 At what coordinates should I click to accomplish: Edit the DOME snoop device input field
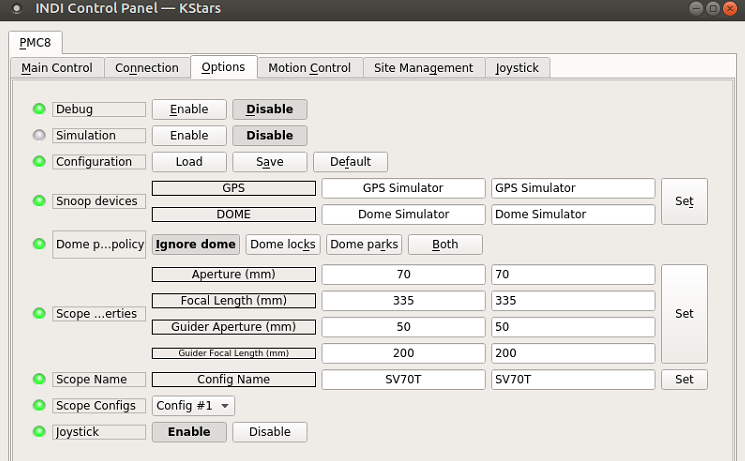coord(573,214)
